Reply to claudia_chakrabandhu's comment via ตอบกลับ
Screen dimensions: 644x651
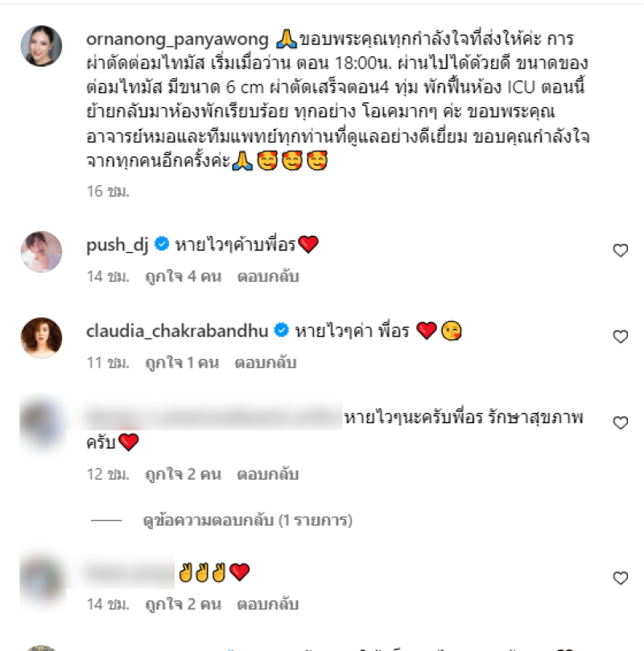pos(266,363)
